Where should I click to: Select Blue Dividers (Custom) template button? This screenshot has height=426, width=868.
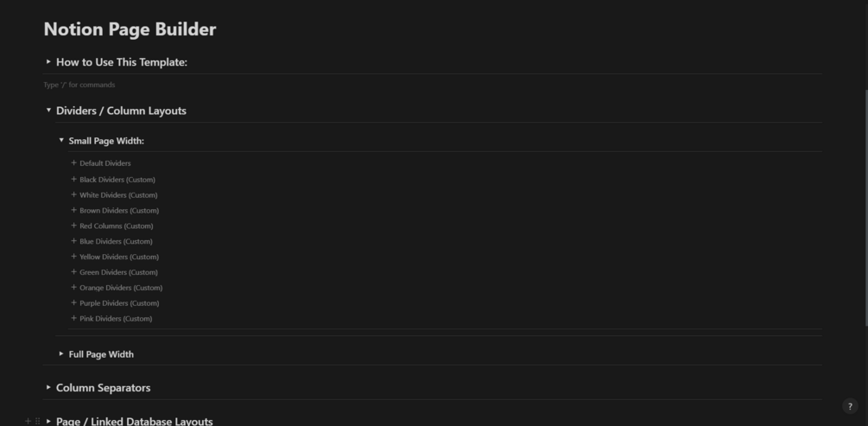116,242
